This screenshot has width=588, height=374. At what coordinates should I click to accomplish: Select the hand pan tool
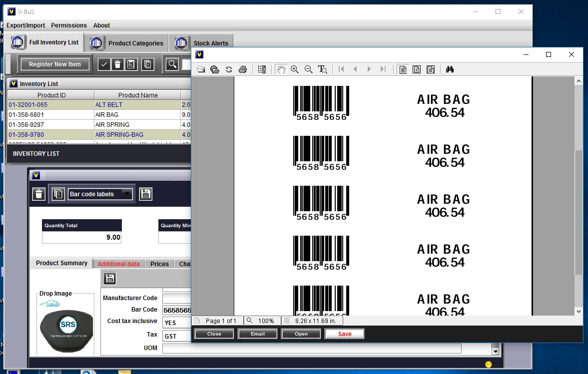pos(281,69)
